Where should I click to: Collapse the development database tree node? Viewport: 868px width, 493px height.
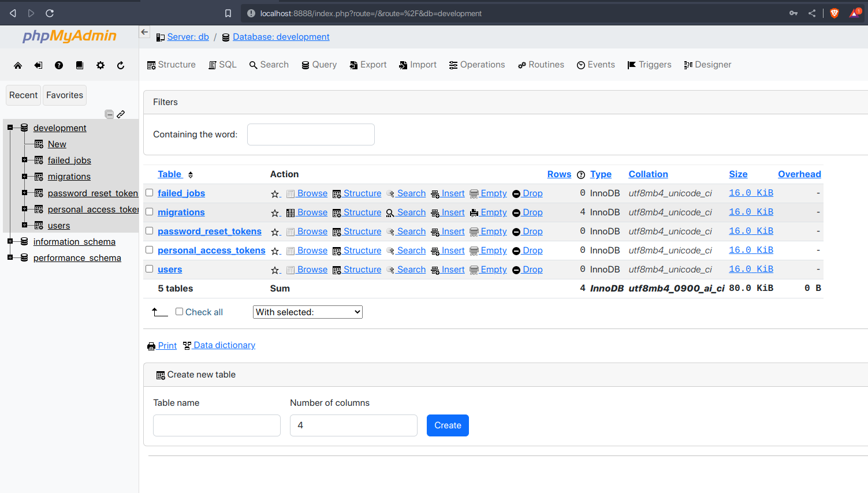[x=10, y=128]
